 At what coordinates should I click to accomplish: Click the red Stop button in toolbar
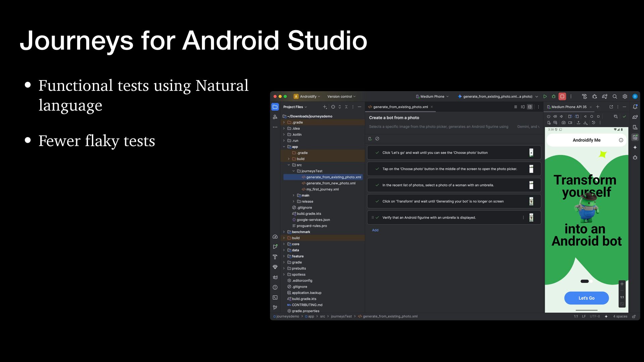pyautogui.click(x=562, y=97)
